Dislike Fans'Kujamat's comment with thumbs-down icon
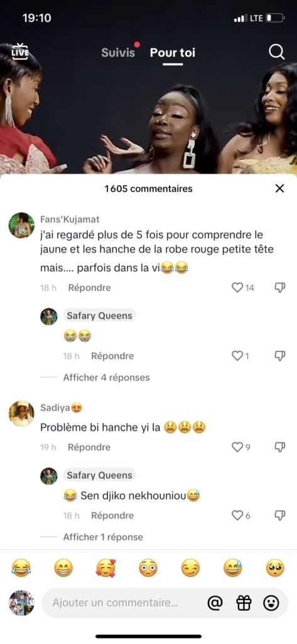297x644 pixels. coord(280,287)
